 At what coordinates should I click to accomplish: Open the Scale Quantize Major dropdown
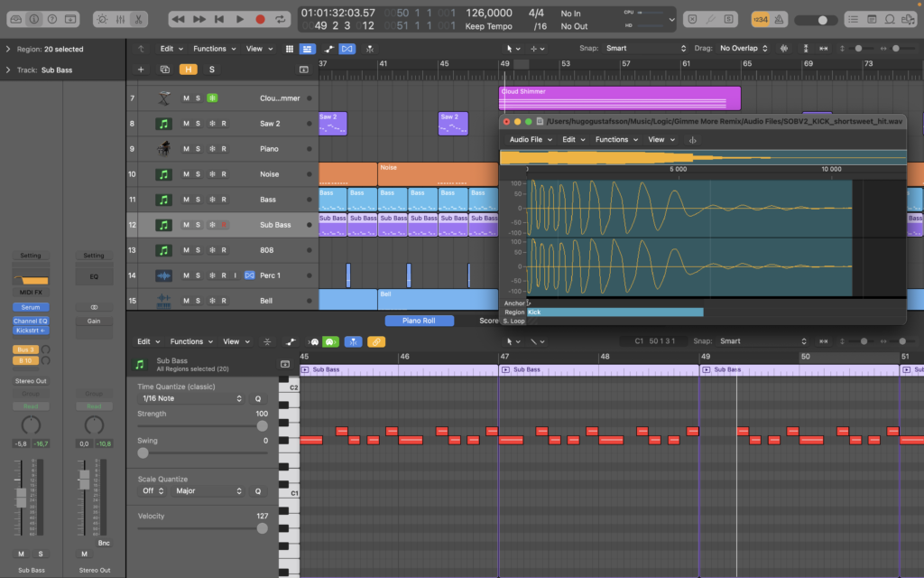click(x=206, y=491)
